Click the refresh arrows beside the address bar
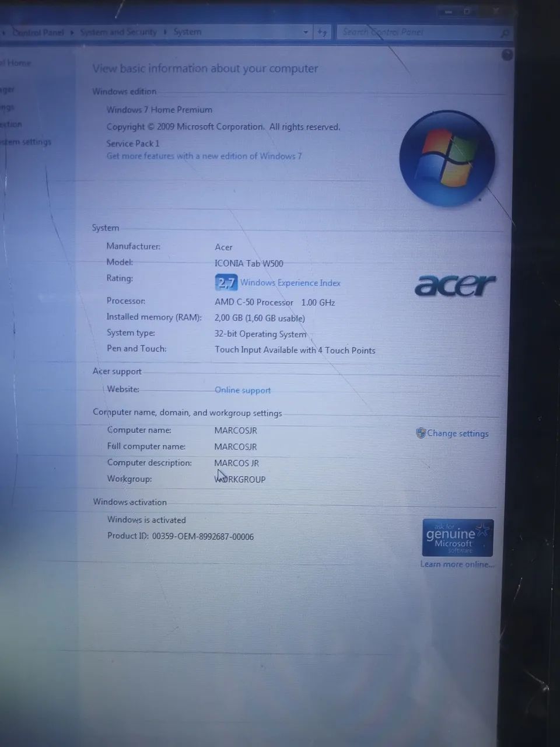Viewport: 560px width, 747px height. (322, 32)
